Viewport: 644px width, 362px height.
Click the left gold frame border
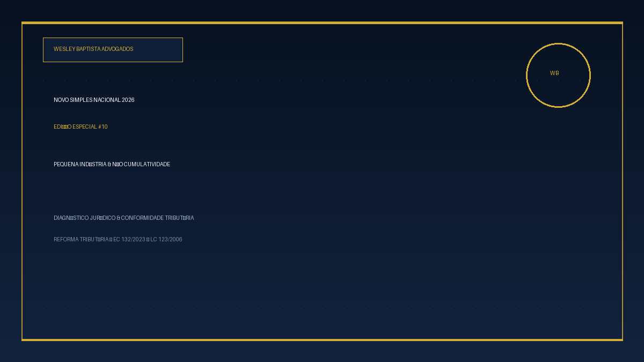coord(22,181)
